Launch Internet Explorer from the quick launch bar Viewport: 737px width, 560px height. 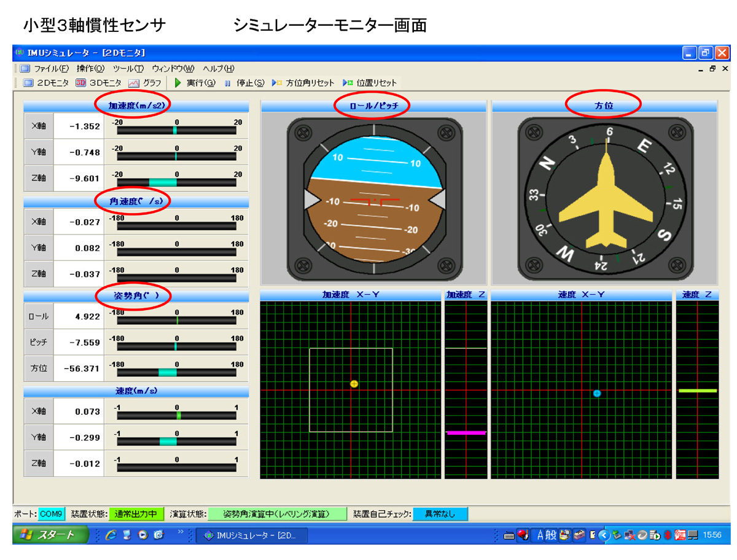[111, 535]
